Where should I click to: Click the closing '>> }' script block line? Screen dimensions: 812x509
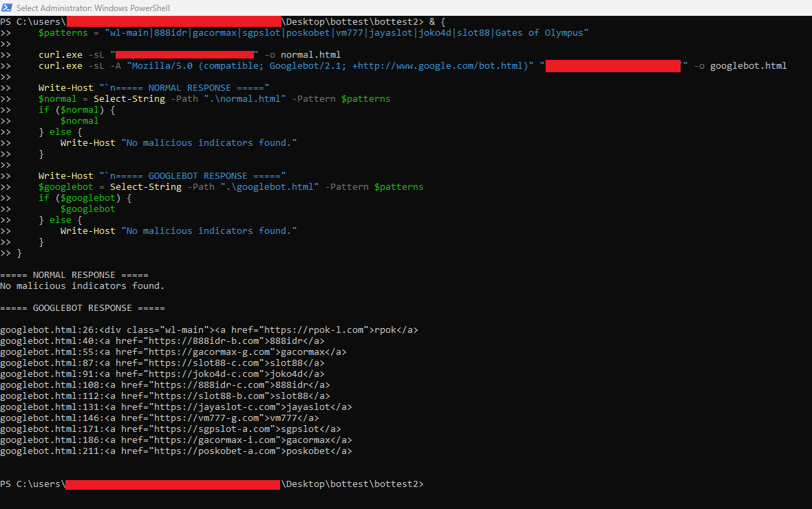11,253
